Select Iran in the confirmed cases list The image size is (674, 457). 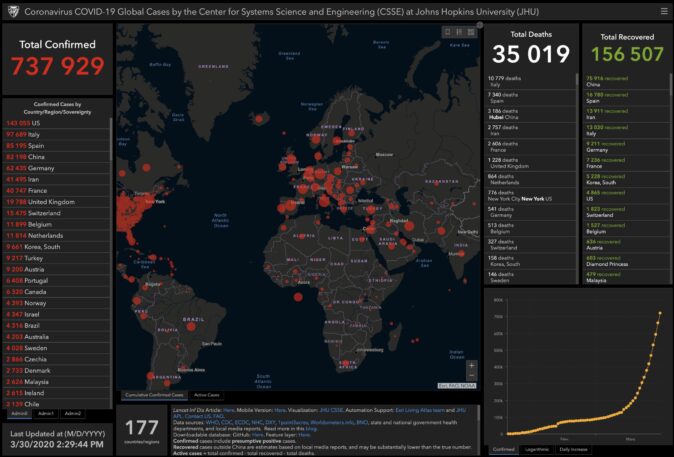pos(56,179)
